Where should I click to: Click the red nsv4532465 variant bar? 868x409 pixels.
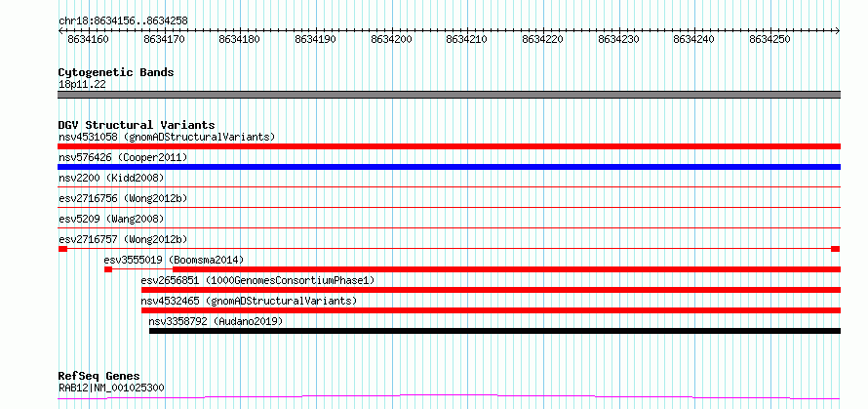point(491,310)
